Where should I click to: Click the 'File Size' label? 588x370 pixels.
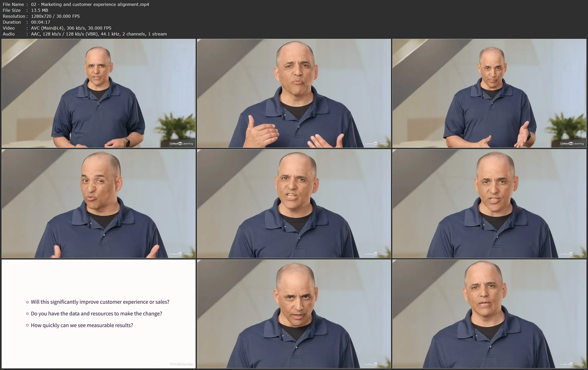12,10
